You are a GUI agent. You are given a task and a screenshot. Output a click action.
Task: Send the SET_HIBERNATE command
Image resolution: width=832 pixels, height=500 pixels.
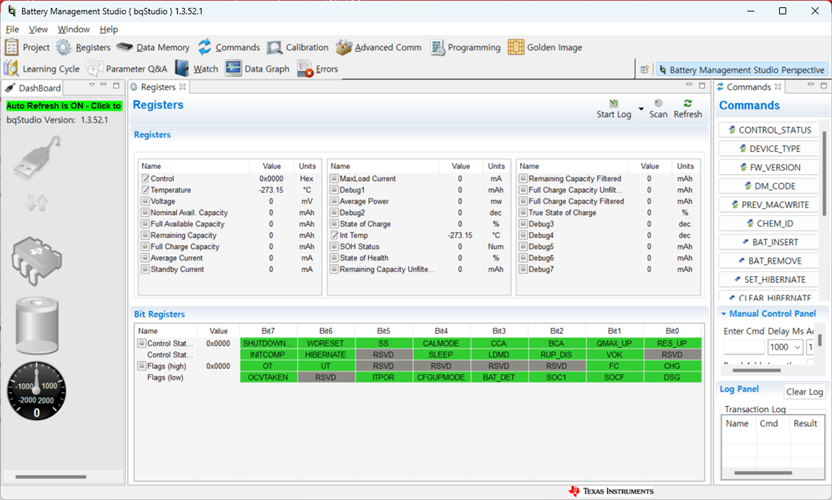769,279
